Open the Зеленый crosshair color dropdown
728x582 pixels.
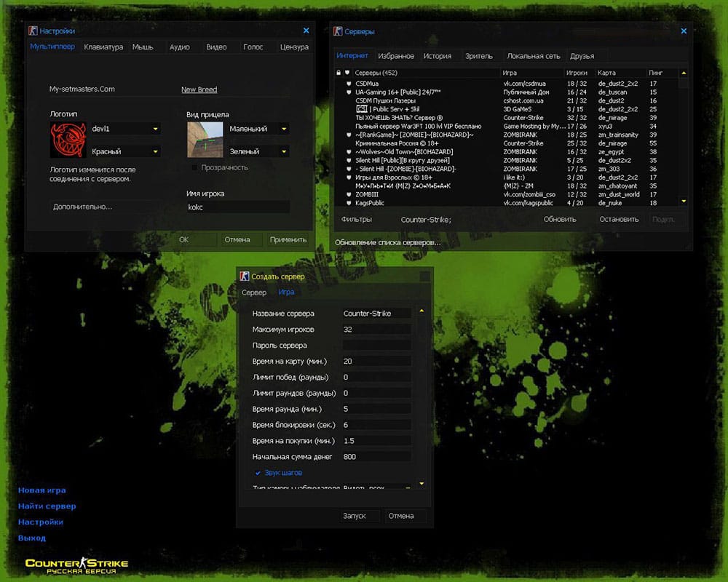pos(258,151)
